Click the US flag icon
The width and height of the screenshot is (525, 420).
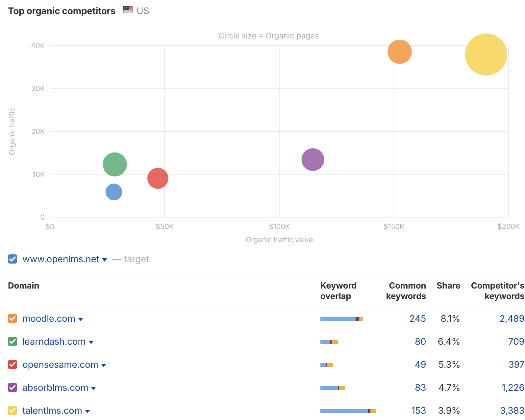[x=127, y=10]
